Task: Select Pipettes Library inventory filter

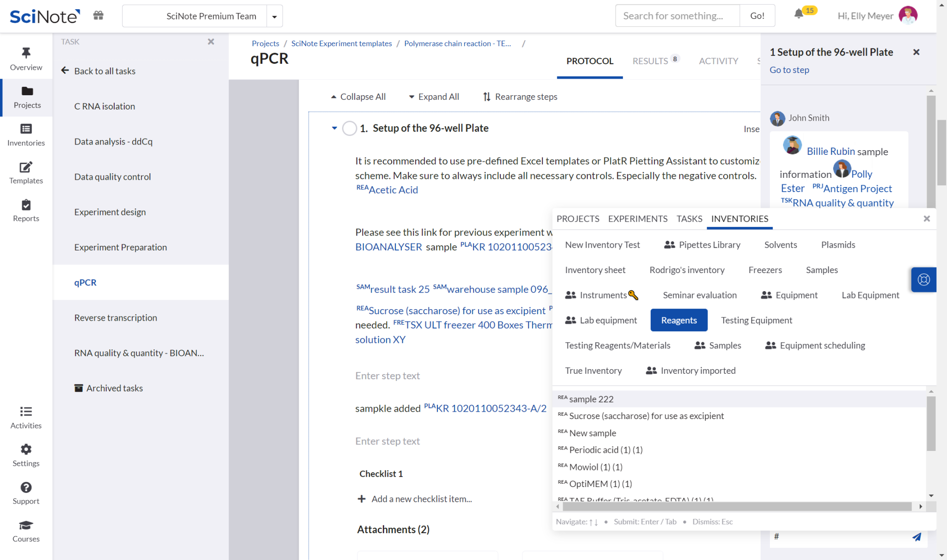Action: (702, 245)
